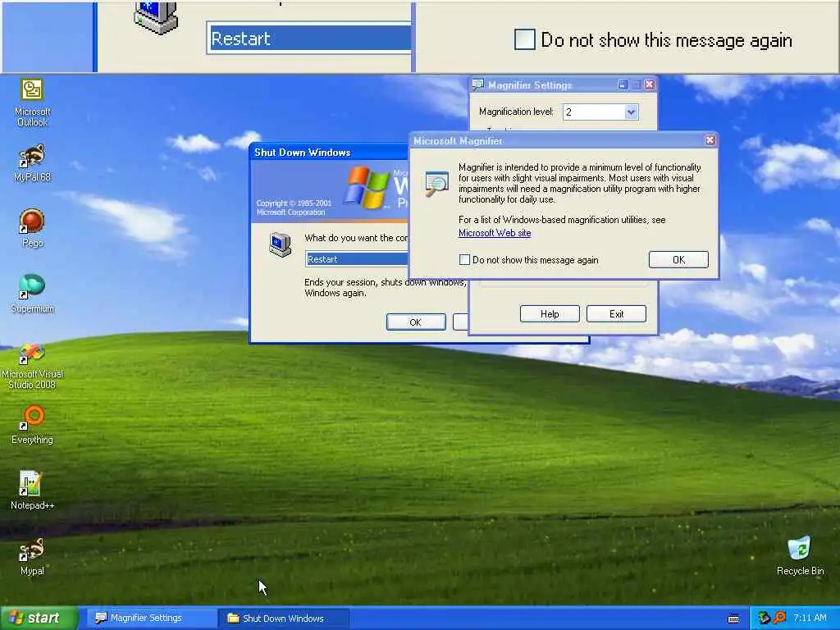
Task: Click the Safely Remove Hardware tray icon
Action: coord(764,618)
